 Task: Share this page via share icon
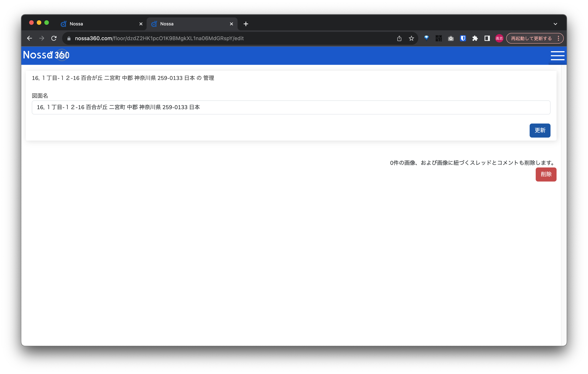(399, 39)
